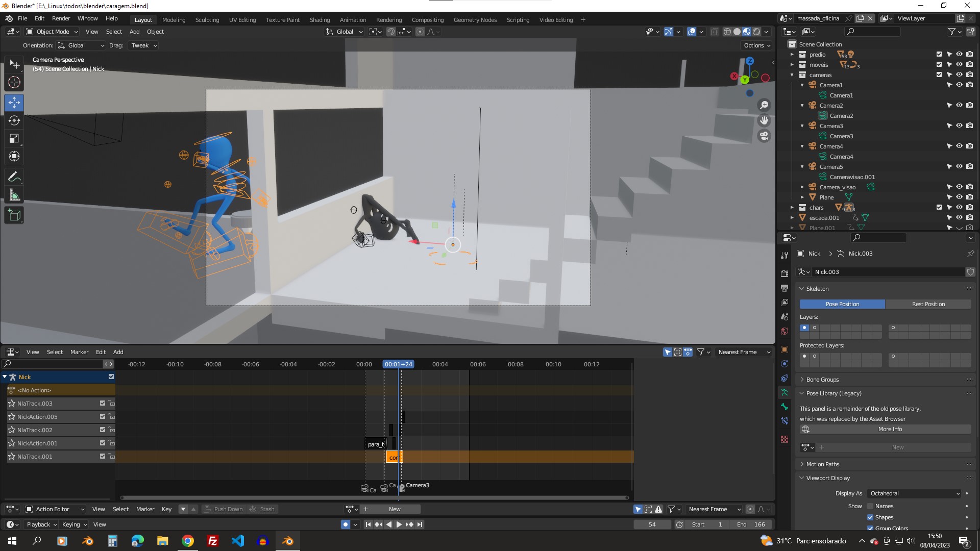Image resolution: width=980 pixels, height=551 pixels.
Task: Open the Object properties tab
Action: click(785, 349)
